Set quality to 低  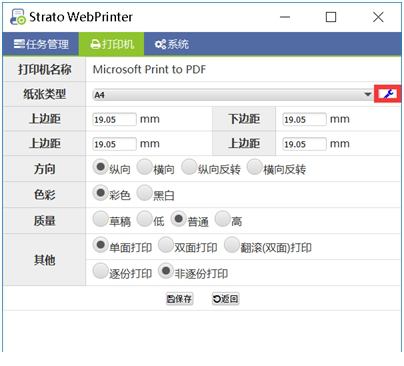click(x=144, y=219)
